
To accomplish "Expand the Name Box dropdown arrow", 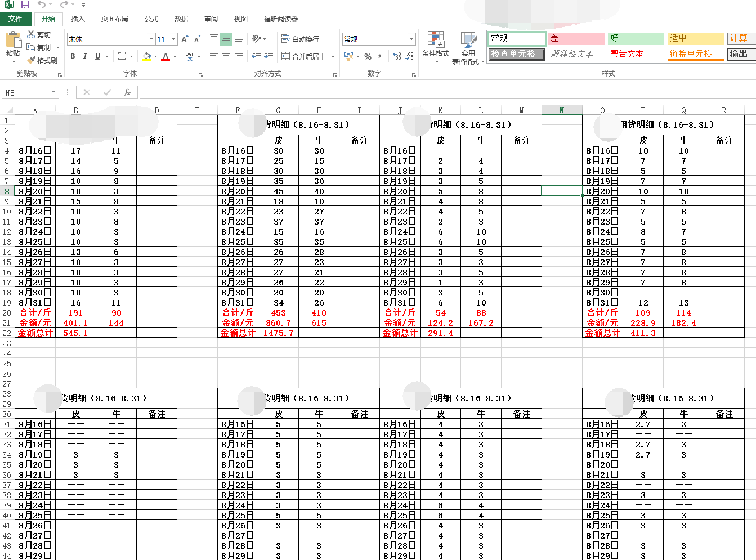I will 53,92.
